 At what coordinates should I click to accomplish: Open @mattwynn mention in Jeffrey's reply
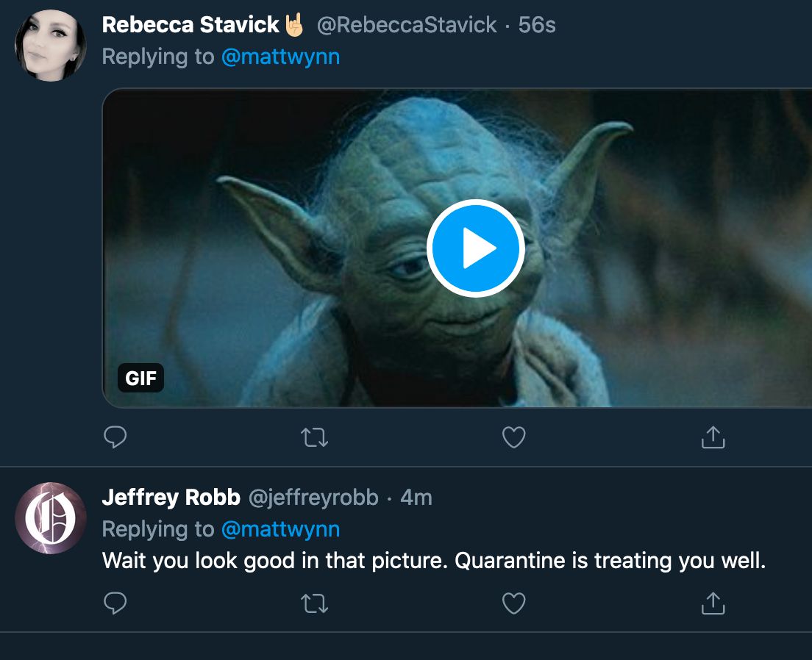(281, 530)
